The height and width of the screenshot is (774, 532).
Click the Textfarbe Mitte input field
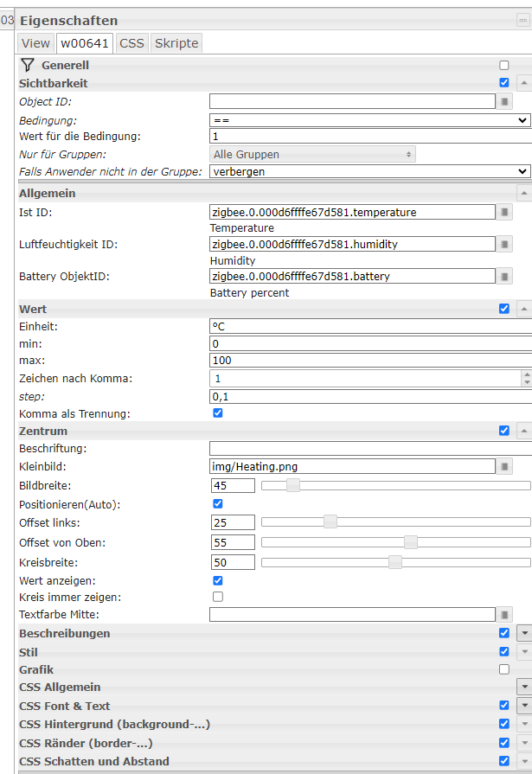(x=352, y=615)
